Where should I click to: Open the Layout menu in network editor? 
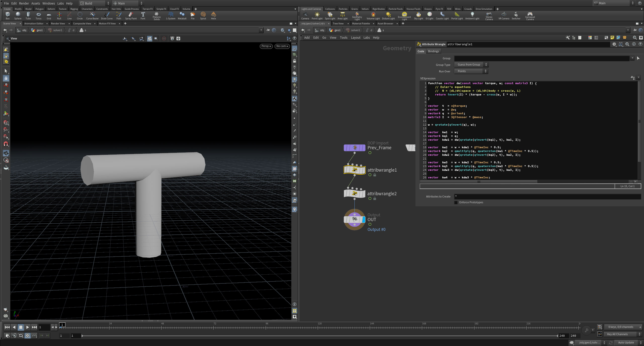tap(355, 38)
